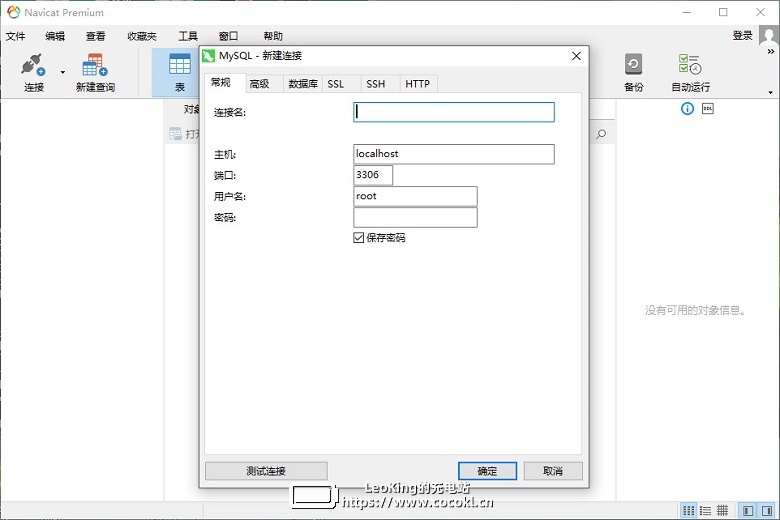This screenshot has height=520, width=780.
Task: Open the 帮助 menu
Action: (x=273, y=36)
